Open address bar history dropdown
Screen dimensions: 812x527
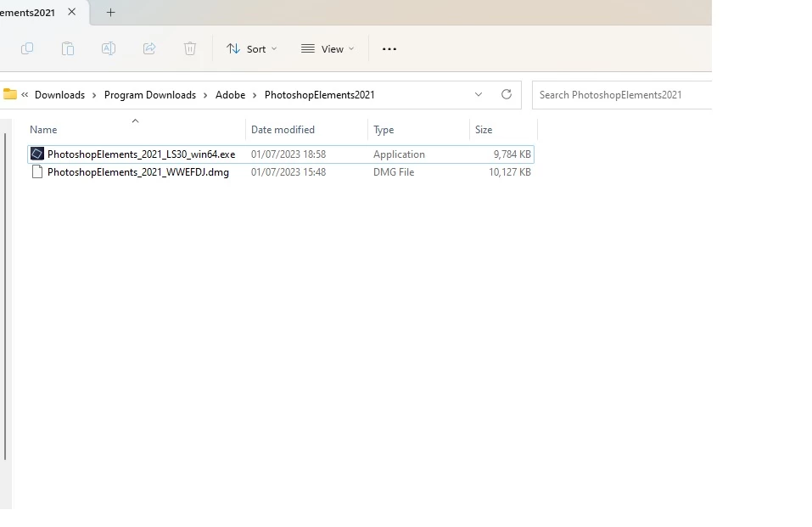pyautogui.click(x=479, y=94)
